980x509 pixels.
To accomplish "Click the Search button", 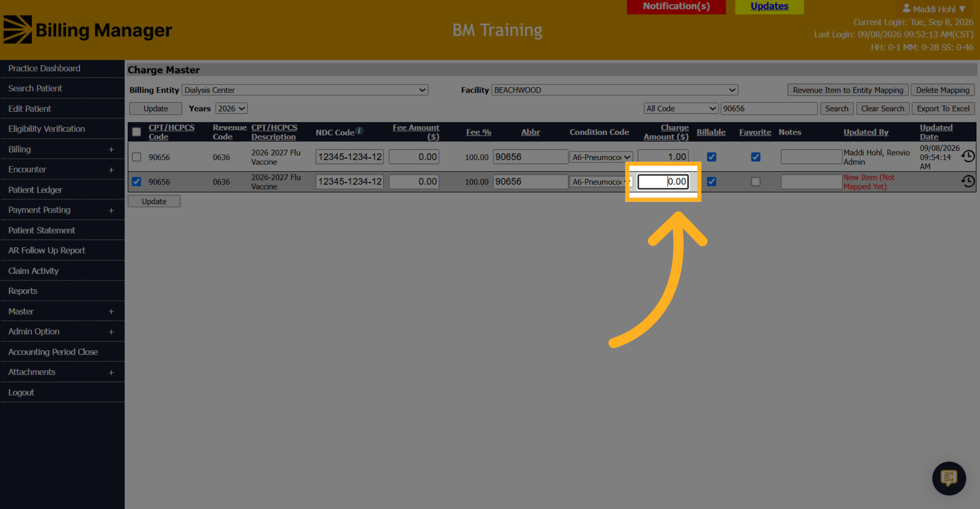I will [x=837, y=109].
